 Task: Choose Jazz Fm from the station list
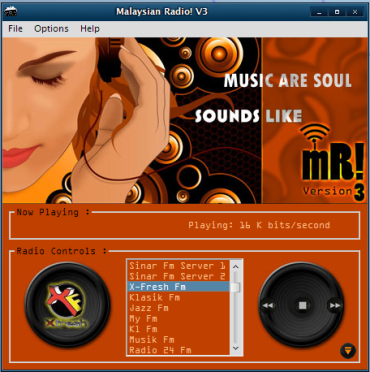(x=178, y=308)
